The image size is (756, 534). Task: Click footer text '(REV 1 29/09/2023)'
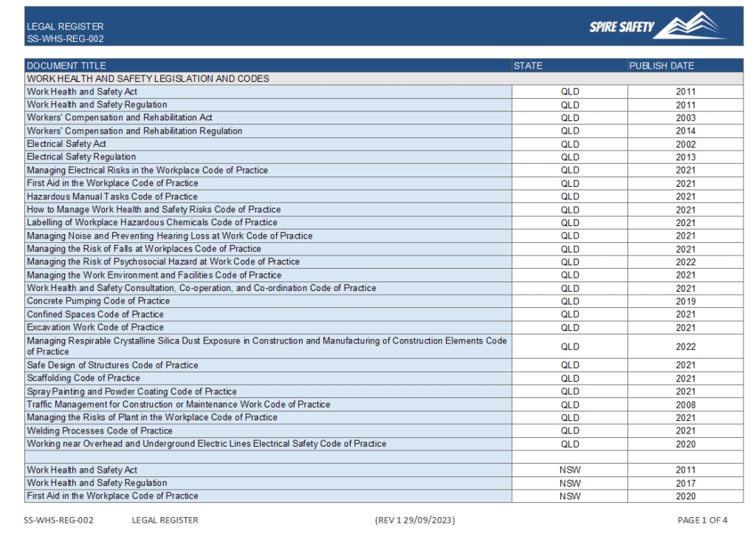coord(415,520)
